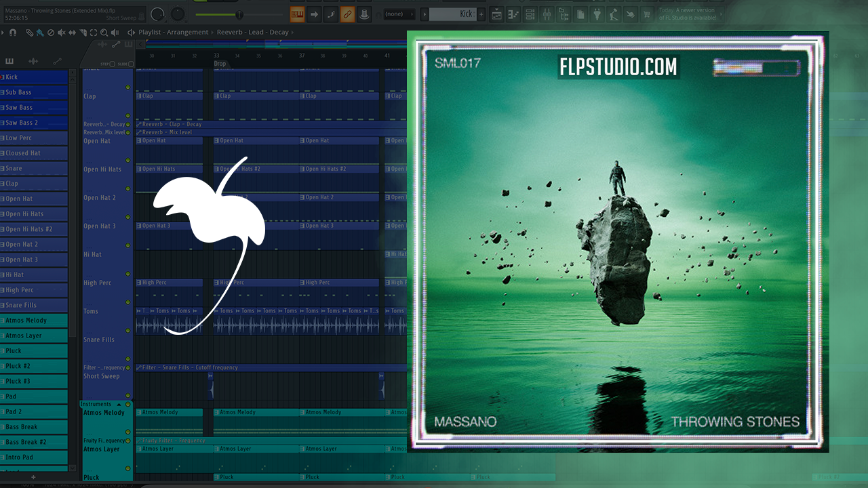Open the playlist options menu speaker arrow
Image resolution: width=868 pixels, height=488 pixels.
click(131, 33)
